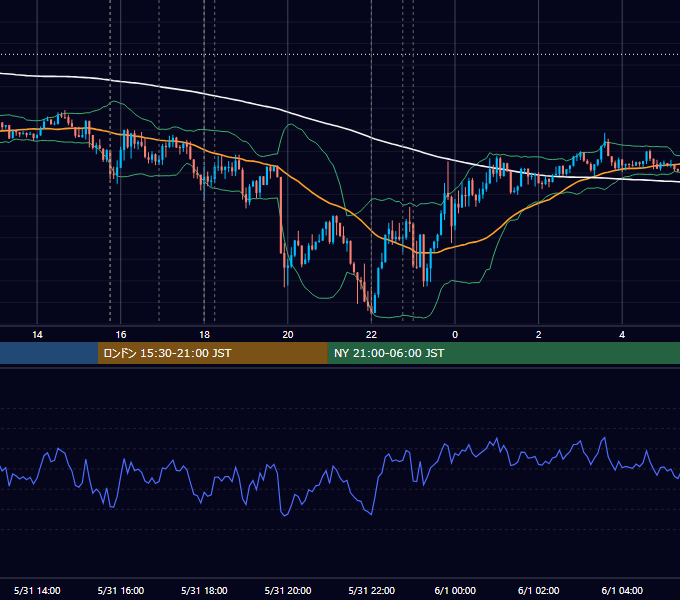Select the ロンドン 15:30-21:00 JST session bar
The image size is (680, 600).
(212, 353)
